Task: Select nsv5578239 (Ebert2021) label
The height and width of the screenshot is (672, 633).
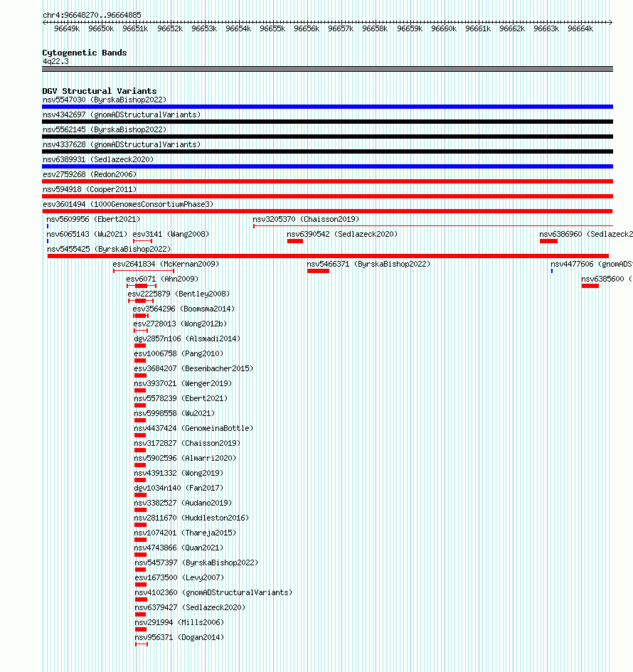Action: click(181, 398)
